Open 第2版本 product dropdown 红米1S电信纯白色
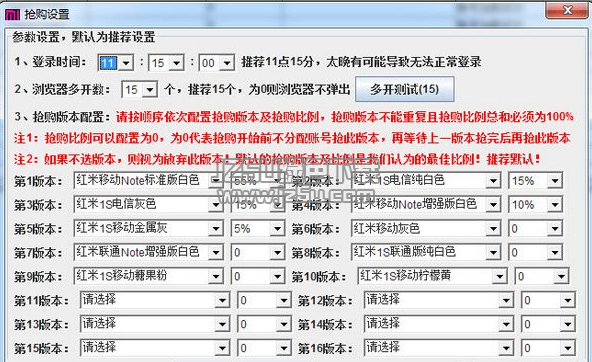Screen dimensions: 592x362 tap(426, 181)
